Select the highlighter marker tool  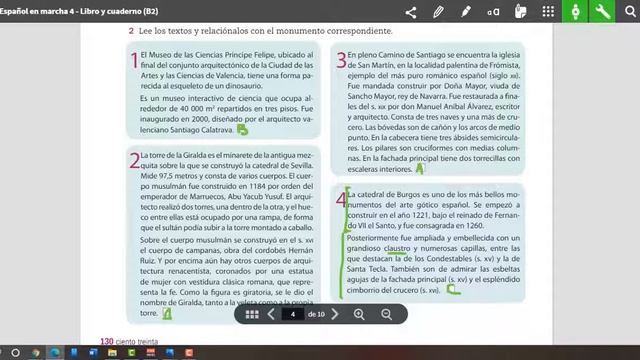pos(466,11)
